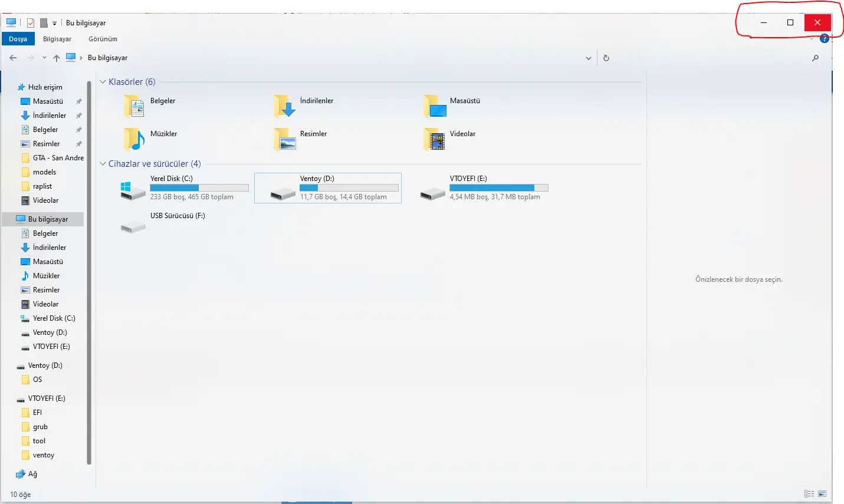Viewport: 844px width, 504px height.
Task: Open the 'raplist' folder in sidebar
Action: coord(42,186)
